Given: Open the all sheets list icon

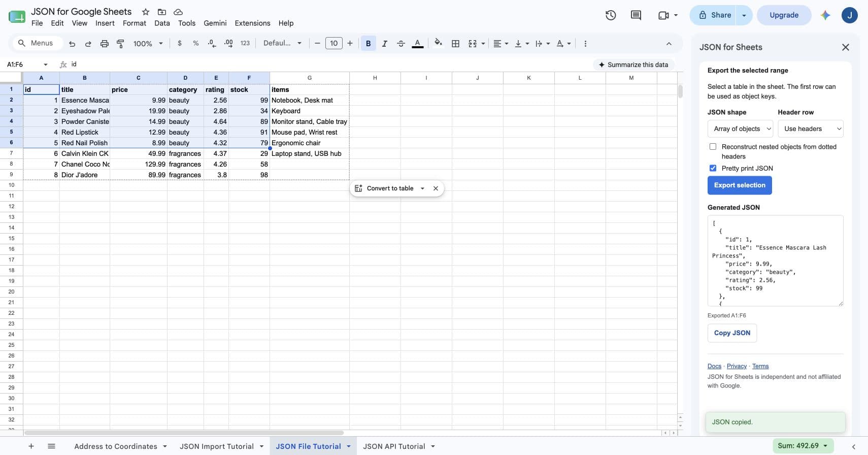Looking at the screenshot, I should click(x=51, y=446).
